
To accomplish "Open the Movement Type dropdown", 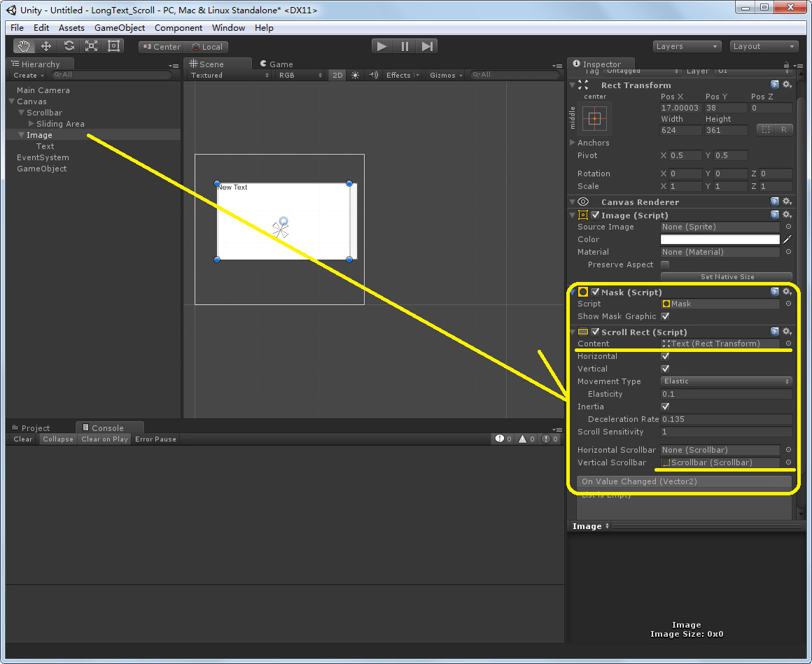I will (x=725, y=381).
